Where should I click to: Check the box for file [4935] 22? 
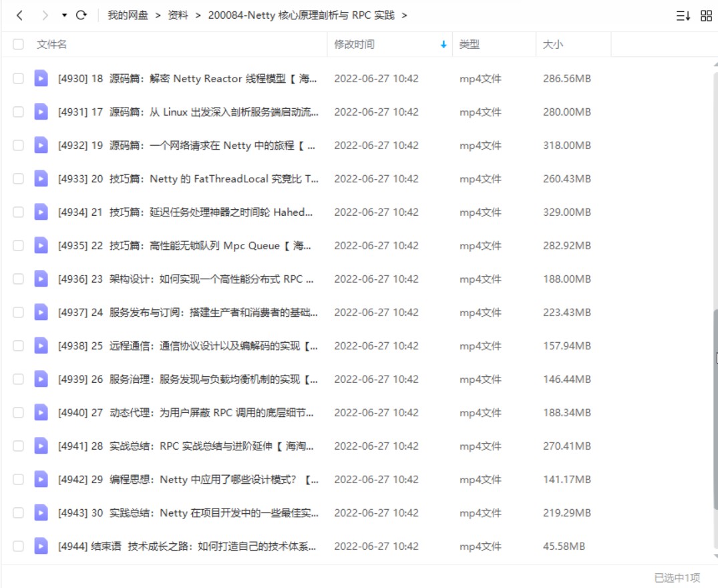coord(18,245)
